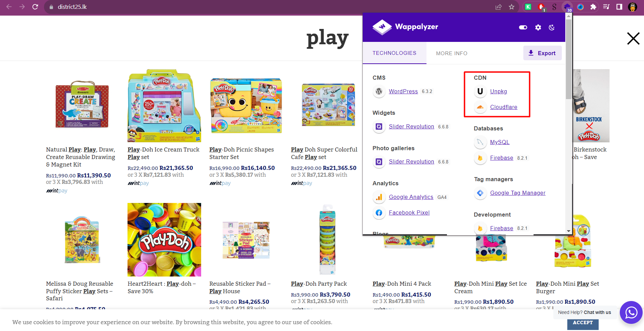Open the Cloudflare CDN link
The image size is (644, 331).
504,107
